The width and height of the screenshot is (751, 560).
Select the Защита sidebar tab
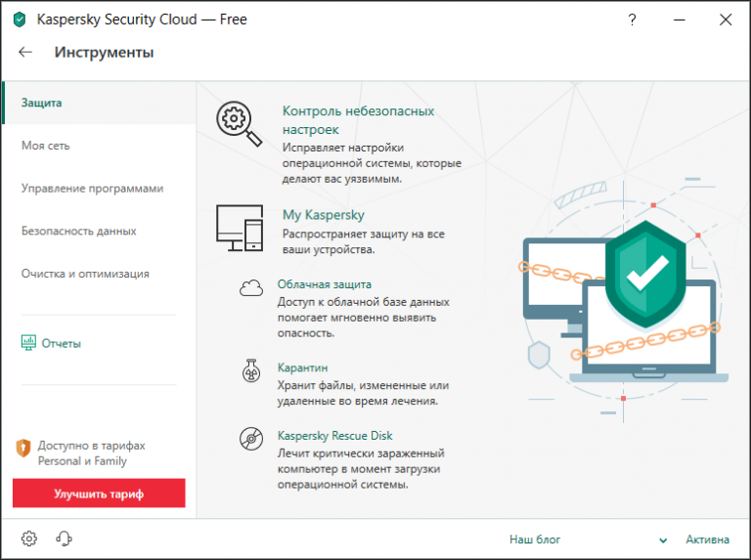[42, 103]
